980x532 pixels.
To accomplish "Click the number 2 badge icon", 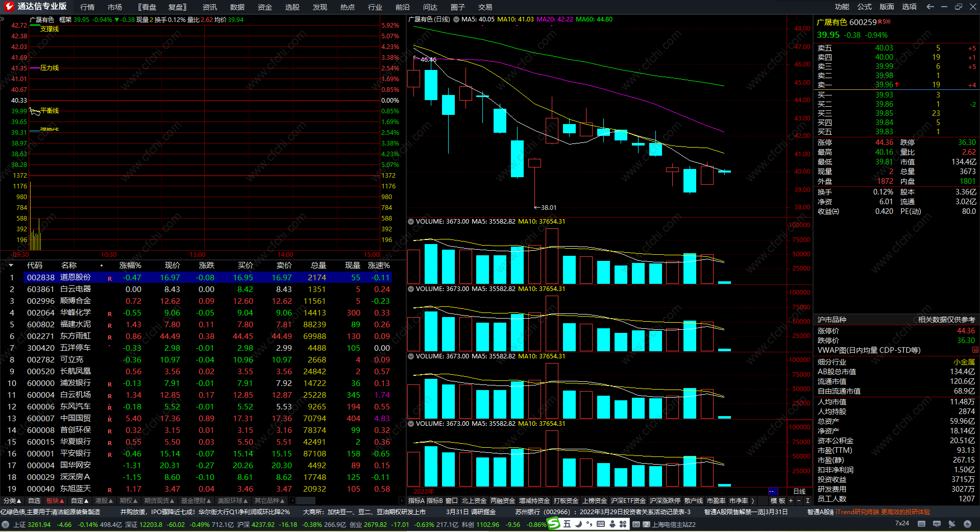I will tap(646, 524).
